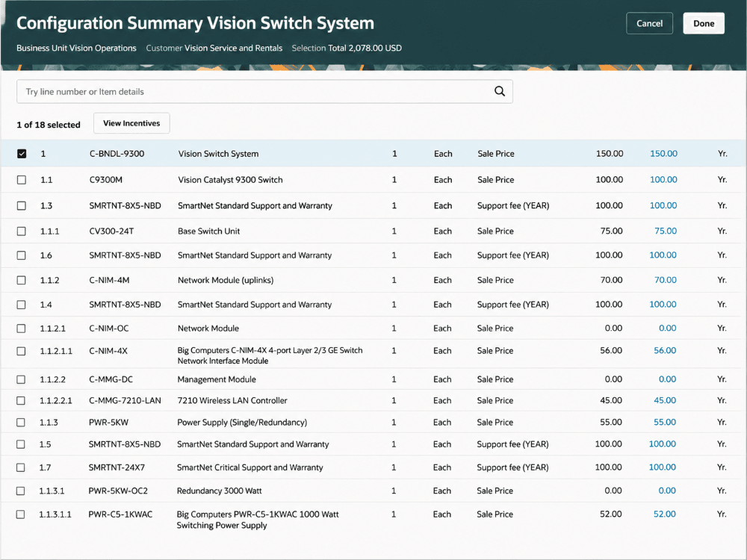Image resolution: width=747 pixels, height=560 pixels.
Task: Open the 100.00 link on line 1.3
Action: pos(663,205)
